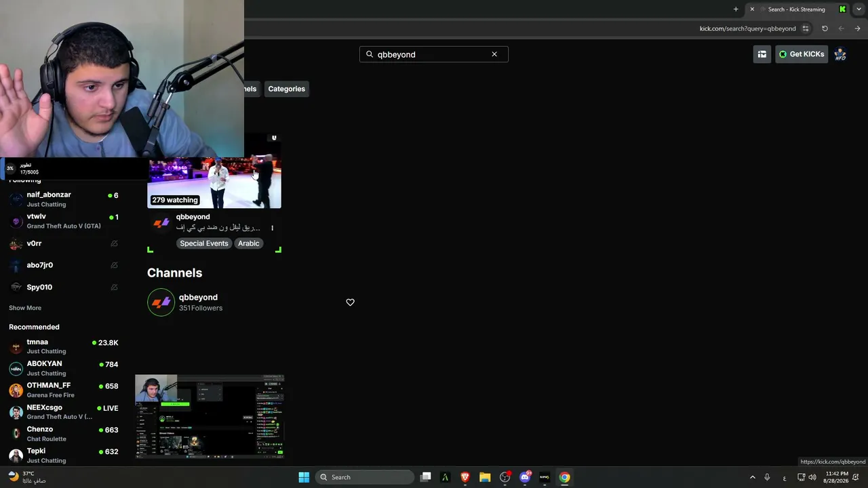This screenshot has height=488, width=868.
Task: Follow qbbeyond with the heart icon
Action: tap(350, 302)
